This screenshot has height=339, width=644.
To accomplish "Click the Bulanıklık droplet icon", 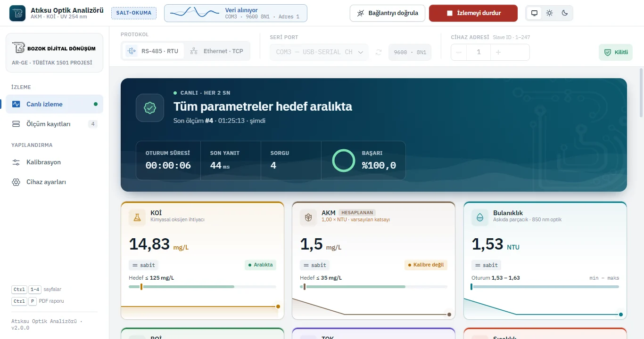I will point(480,218).
